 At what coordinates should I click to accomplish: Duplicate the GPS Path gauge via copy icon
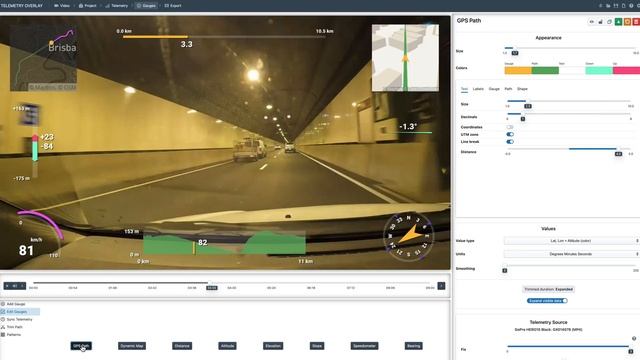tap(609, 22)
